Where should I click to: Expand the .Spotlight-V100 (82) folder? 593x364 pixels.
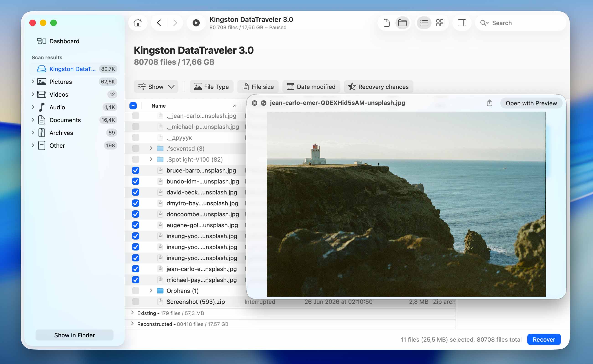[151, 159]
